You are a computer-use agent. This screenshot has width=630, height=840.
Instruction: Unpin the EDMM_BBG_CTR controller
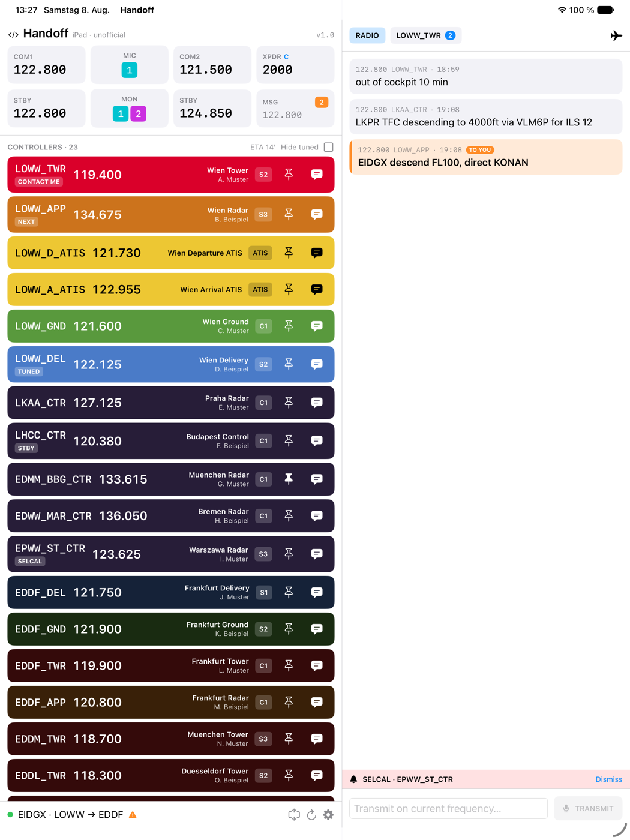pos(289,479)
